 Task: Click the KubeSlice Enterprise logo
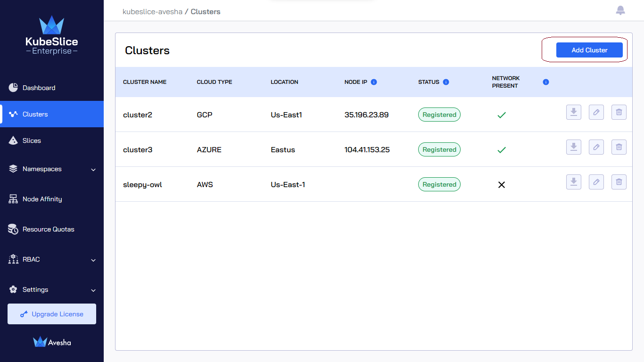52,36
